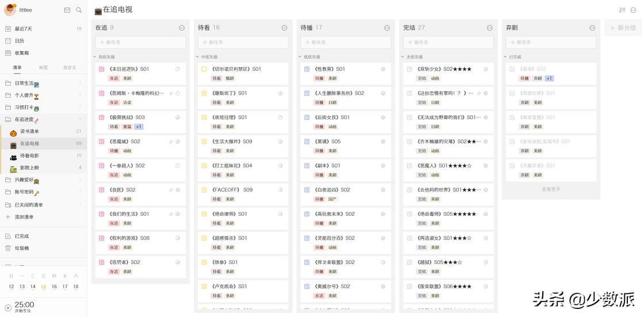
Task: Uncheck completed 《西部世界》S01 task
Action: pos(512,93)
